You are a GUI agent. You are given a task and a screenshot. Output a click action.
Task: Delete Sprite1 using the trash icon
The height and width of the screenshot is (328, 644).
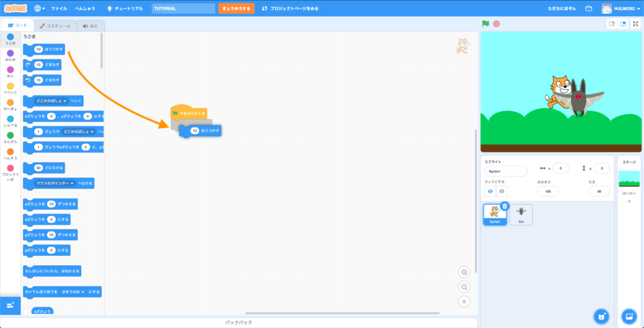coord(504,206)
